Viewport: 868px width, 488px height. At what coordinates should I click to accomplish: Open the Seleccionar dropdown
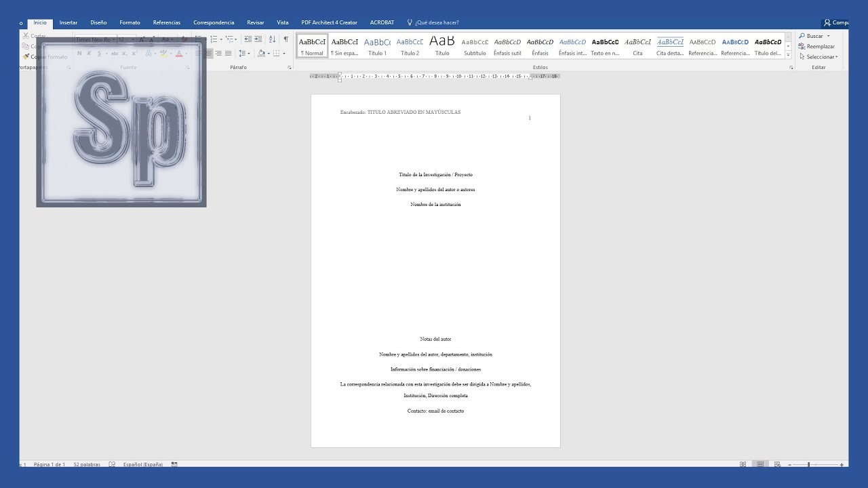pos(818,57)
